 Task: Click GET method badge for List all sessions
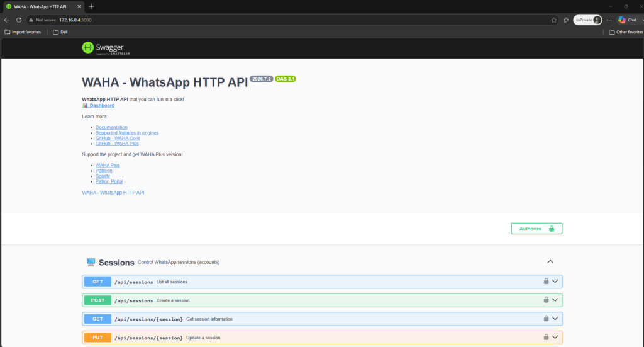97,282
